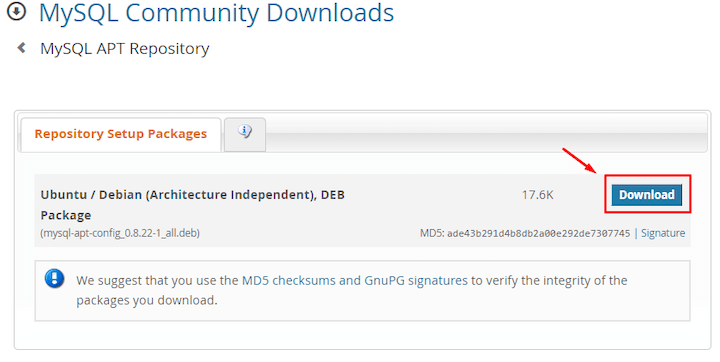Click the back chevron before MySQL APT Repository
Screen dimensions: 720x362
pos(22,47)
